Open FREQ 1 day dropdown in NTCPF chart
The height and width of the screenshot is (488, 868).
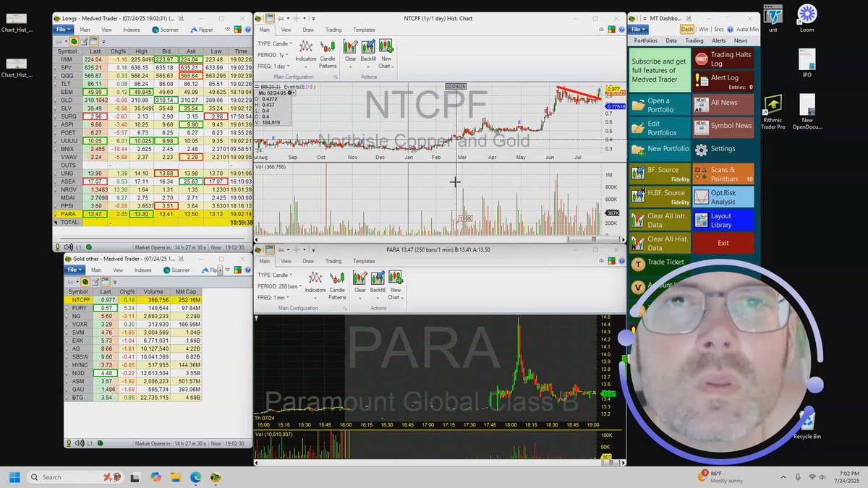275,66
